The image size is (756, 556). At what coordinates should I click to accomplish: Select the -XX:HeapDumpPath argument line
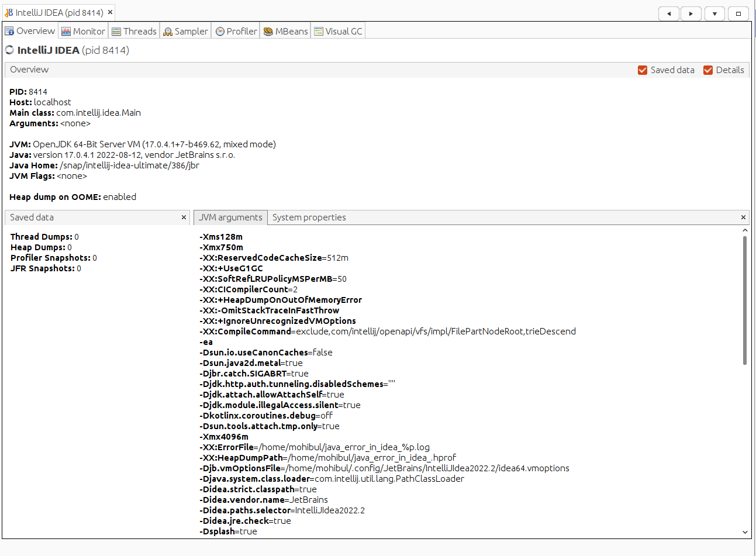[x=327, y=458]
